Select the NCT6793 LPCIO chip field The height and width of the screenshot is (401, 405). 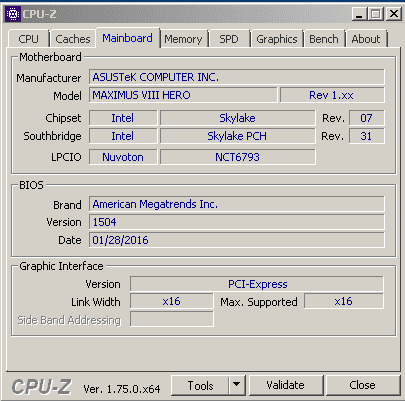point(237,157)
